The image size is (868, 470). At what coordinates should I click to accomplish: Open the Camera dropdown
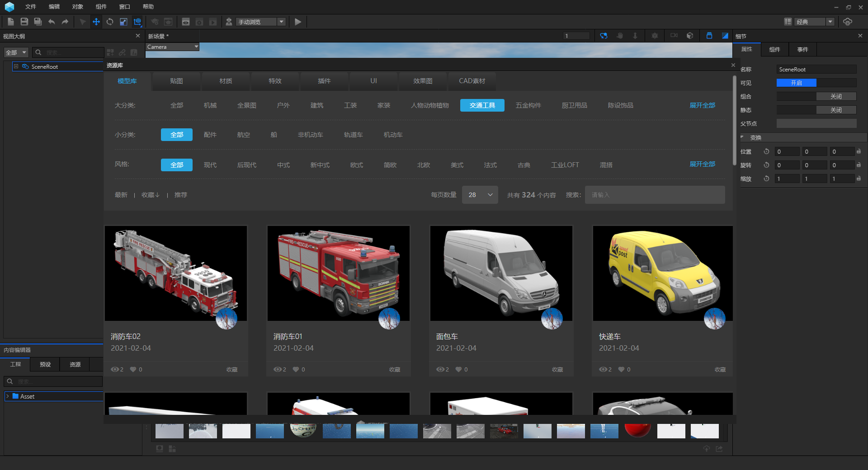pos(172,47)
